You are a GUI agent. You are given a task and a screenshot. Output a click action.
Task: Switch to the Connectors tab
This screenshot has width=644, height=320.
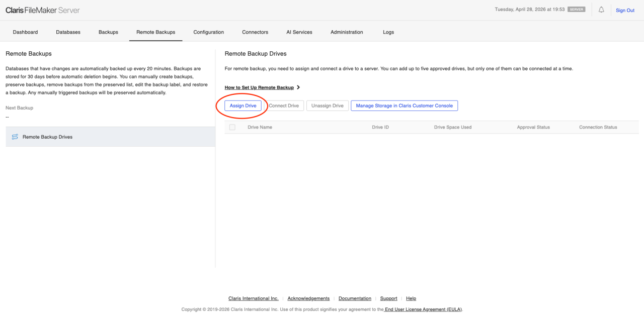pos(255,32)
